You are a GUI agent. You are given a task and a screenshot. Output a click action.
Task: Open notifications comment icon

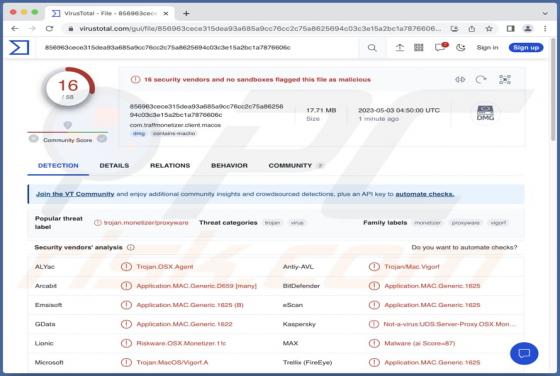point(440,47)
